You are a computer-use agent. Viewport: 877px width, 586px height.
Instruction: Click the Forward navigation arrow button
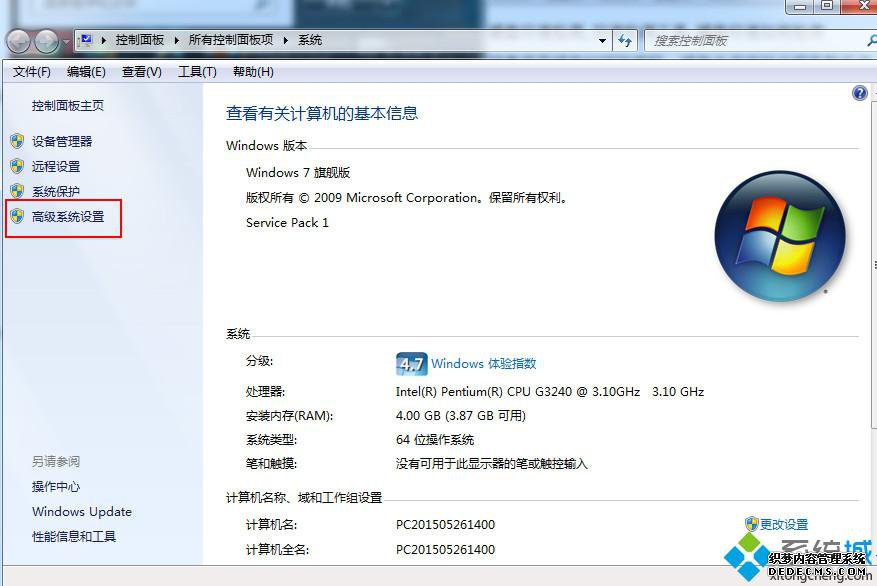point(46,41)
